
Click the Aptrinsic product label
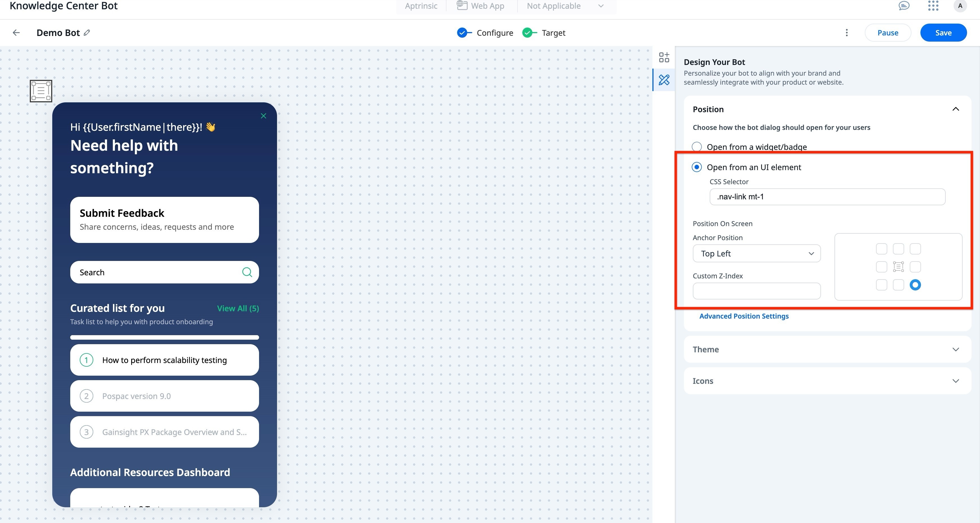421,6
